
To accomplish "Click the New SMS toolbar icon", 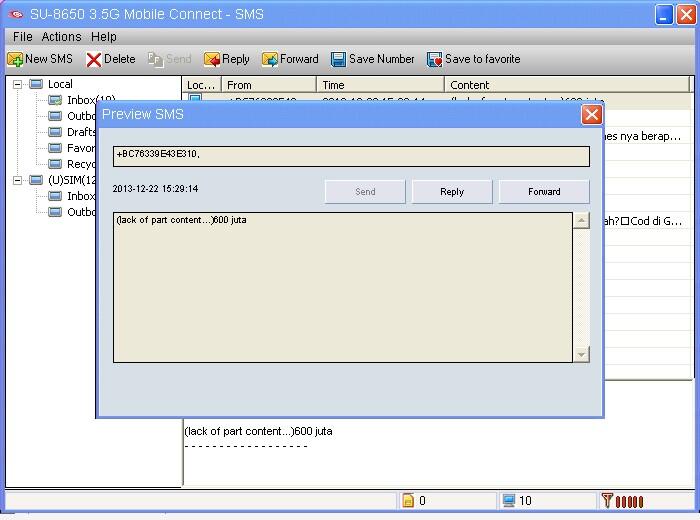I will click(x=15, y=60).
